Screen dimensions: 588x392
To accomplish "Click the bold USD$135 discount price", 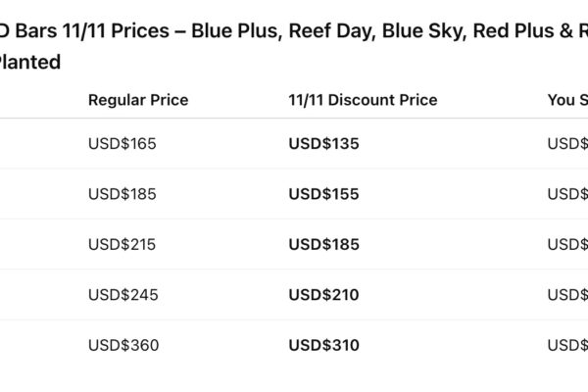I will [323, 144].
